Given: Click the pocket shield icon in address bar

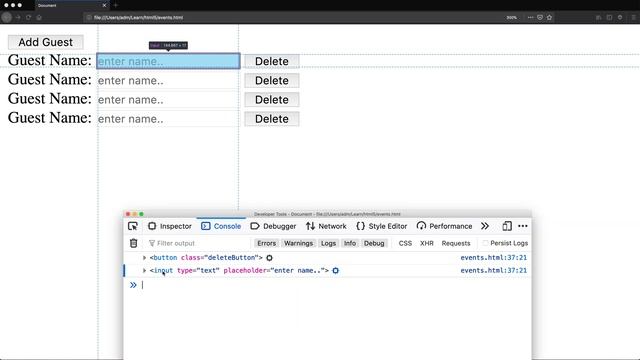Looking at the screenshot, I should point(540,18).
